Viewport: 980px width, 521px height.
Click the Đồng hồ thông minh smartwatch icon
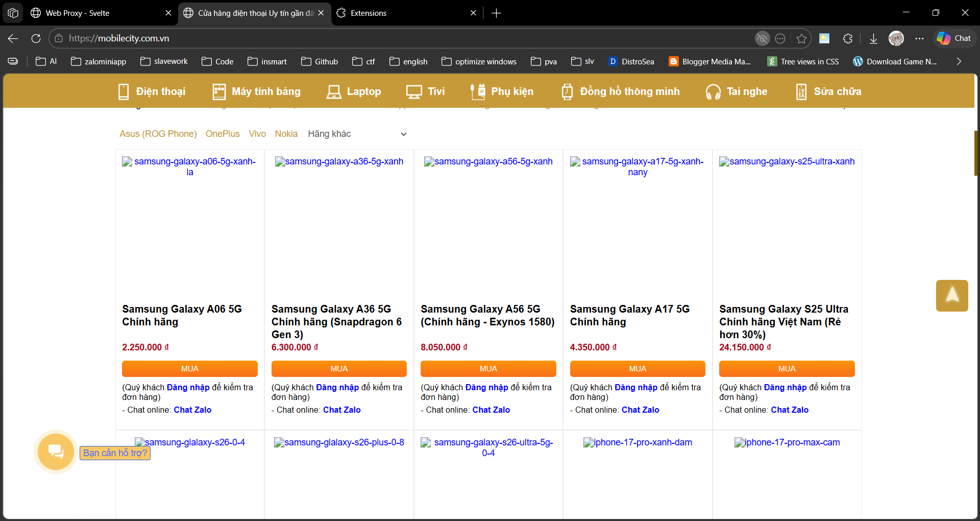[567, 91]
